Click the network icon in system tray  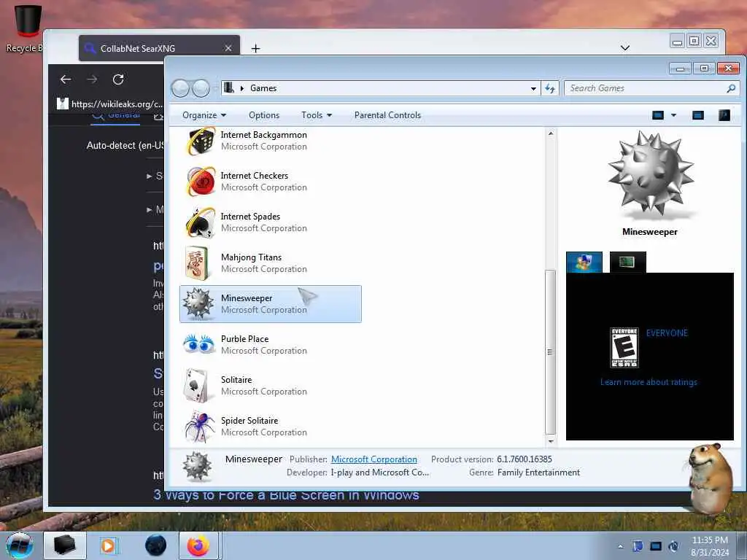click(656, 546)
